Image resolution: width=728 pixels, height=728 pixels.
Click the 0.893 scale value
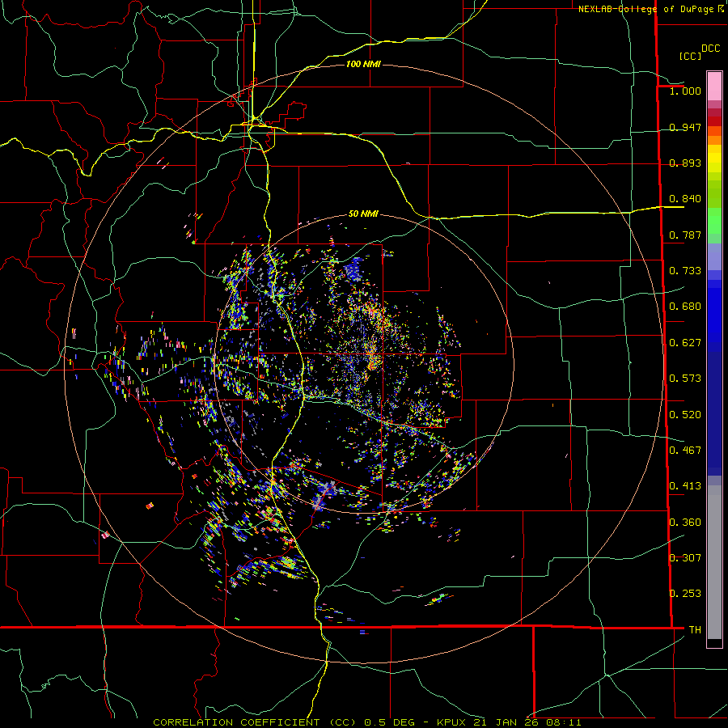(685, 163)
